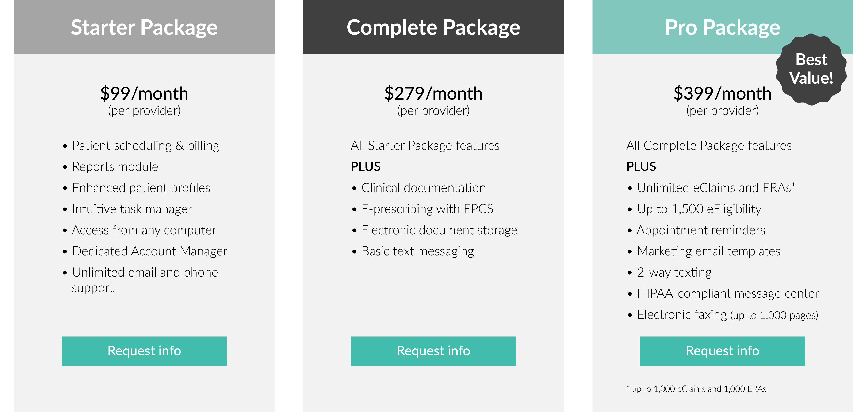Click the $279/month price text
868x412 pixels.
pyautogui.click(x=433, y=93)
